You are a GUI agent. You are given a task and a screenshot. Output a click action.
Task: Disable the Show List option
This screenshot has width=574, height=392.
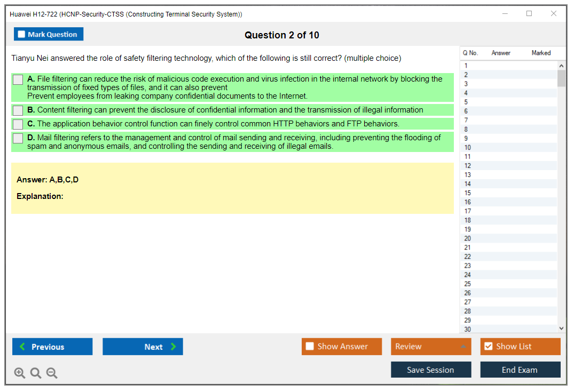[488, 347]
